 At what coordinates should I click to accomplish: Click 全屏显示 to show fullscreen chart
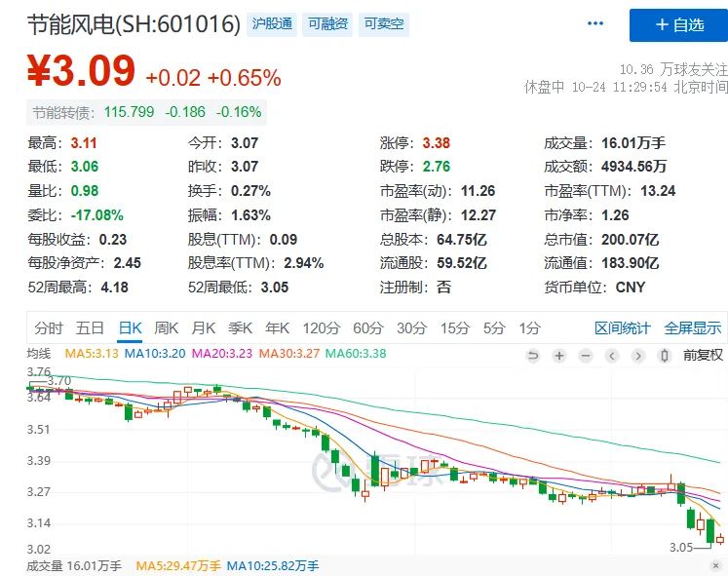tap(693, 328)
